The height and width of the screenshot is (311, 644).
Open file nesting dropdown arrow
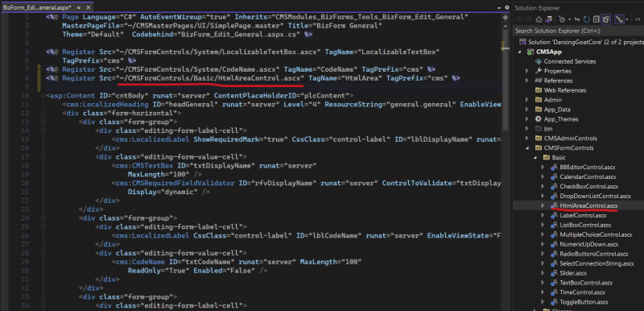(627, 19)
